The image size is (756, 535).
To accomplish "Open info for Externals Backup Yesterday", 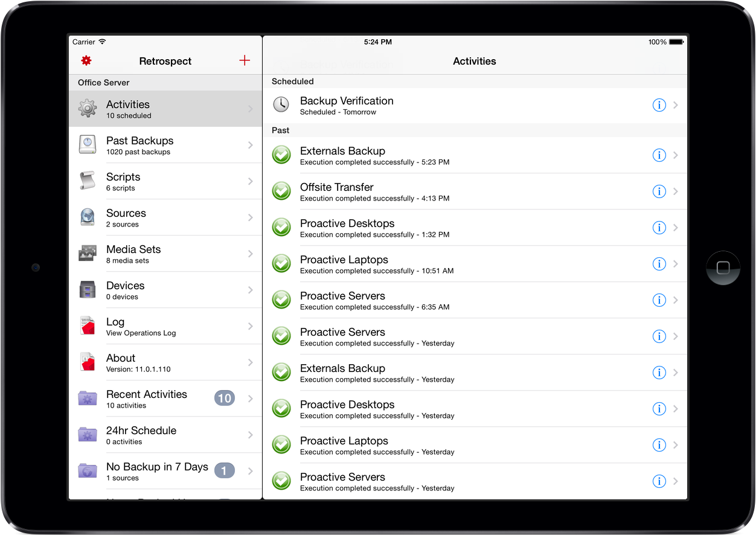I will click(659, 373).
